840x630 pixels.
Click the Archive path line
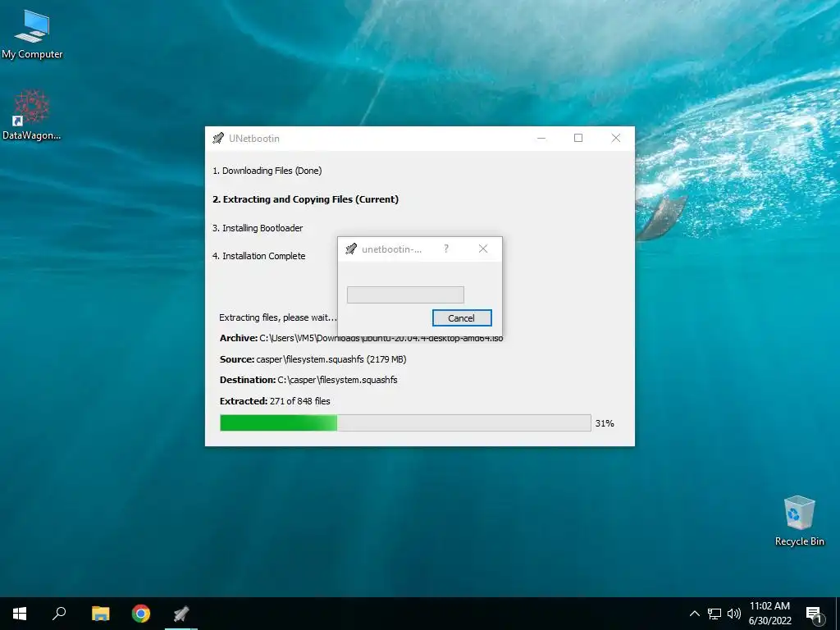point(361,339)
